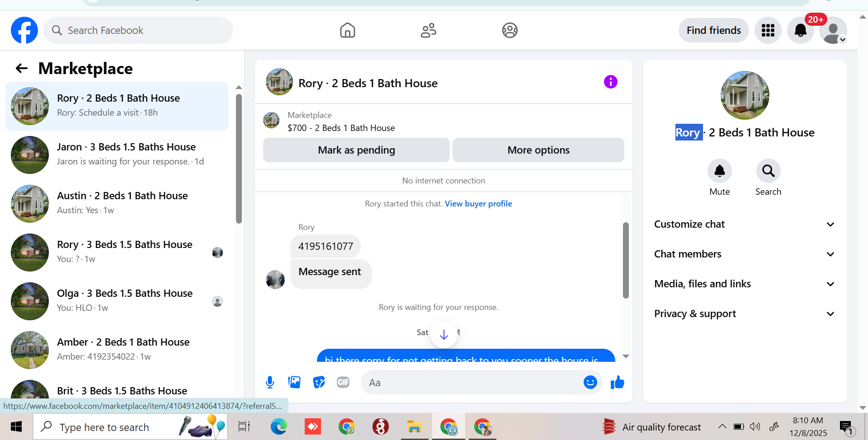Choose a GIF
Screen dimensions: 868x440
point(343,383)
